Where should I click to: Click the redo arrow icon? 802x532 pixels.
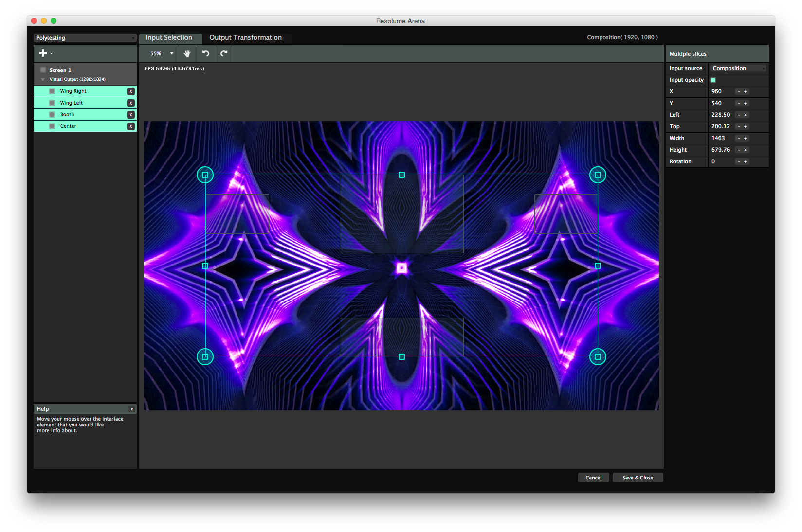(x=224, y=53)
